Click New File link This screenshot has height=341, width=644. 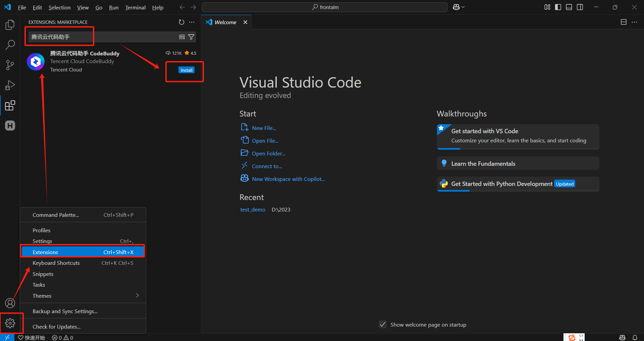pyautogui.click(x=264, y=128)
